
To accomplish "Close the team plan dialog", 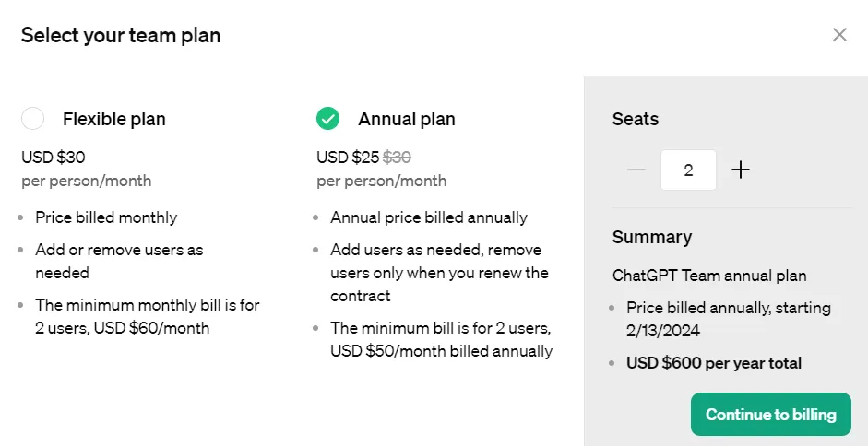I will (839, 35).
